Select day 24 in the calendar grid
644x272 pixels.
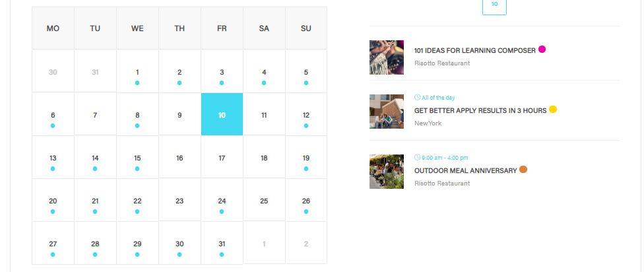coord(222,200)
